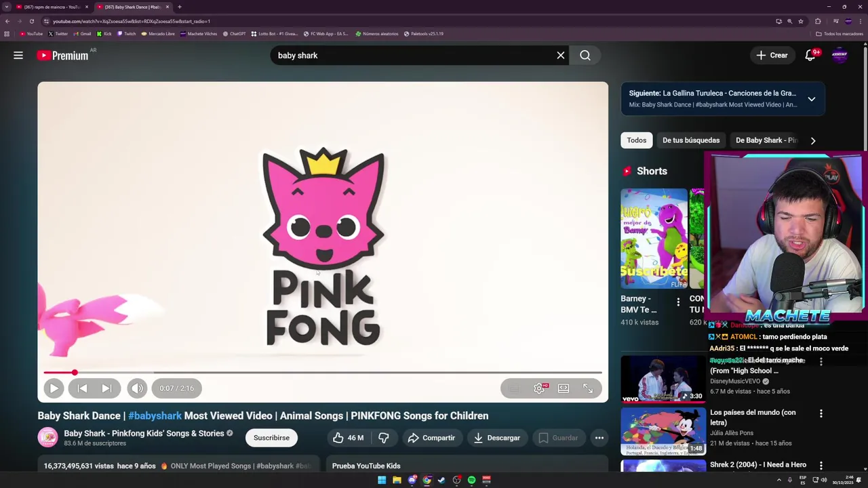This screenshot has height=488, width=868.
Task: Open options for Shrek 2 video
Action: (821, 466)
